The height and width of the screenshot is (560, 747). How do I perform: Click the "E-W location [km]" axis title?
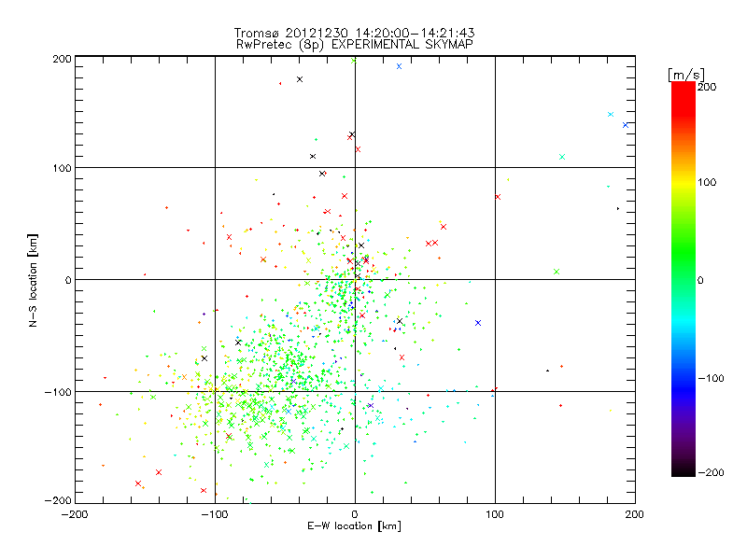coord(354,525)
